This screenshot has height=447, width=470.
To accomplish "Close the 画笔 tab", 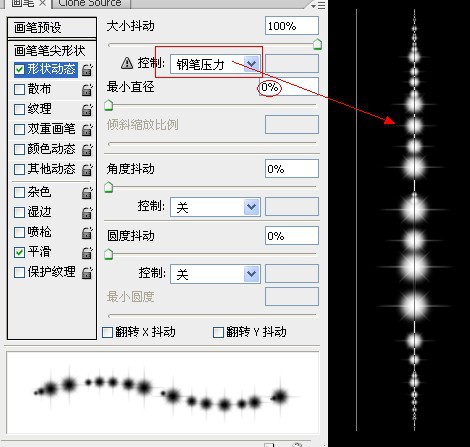I will click(x=43, y=3).
